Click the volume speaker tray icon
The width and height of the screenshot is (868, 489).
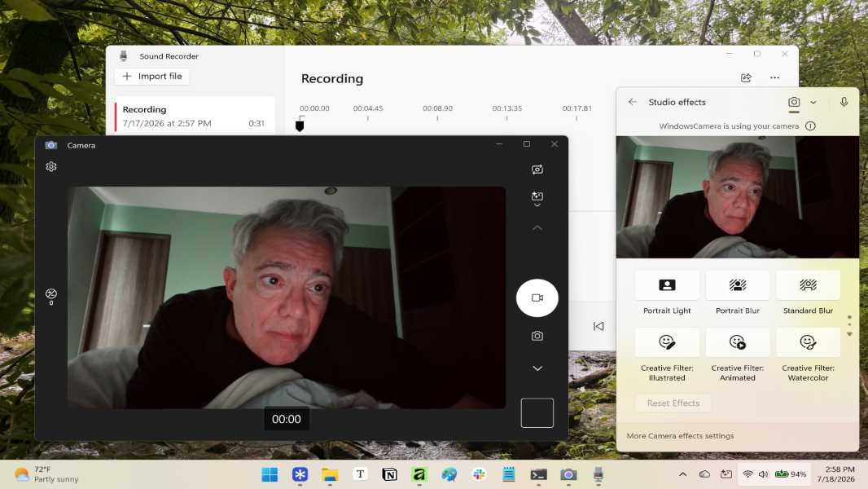(x=764, y=474)
